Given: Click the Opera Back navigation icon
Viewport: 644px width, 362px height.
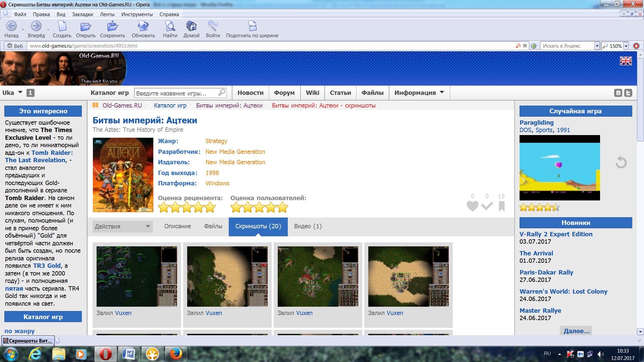Looking at the screenshot, I should click(x=11, y=26).
